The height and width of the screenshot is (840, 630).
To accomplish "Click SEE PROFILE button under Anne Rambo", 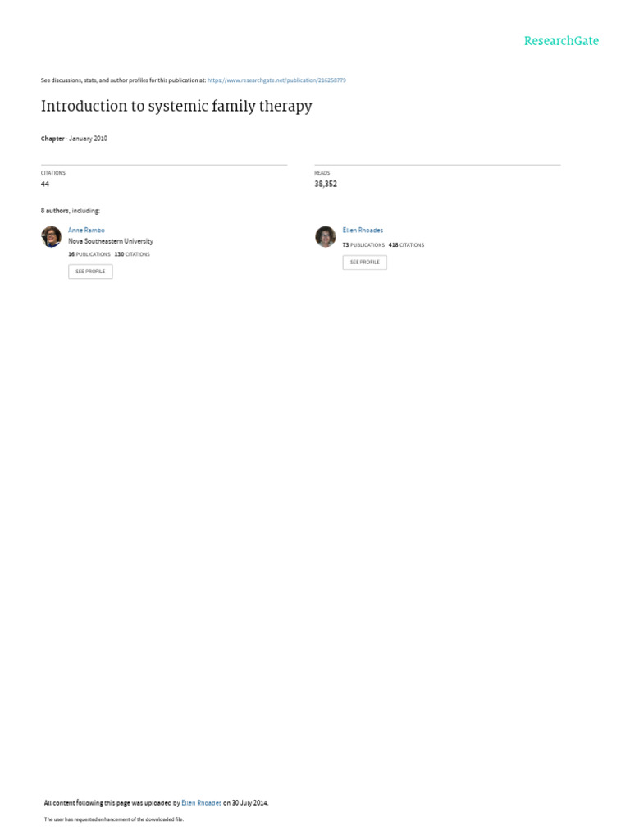I will (x=90, y=272).
